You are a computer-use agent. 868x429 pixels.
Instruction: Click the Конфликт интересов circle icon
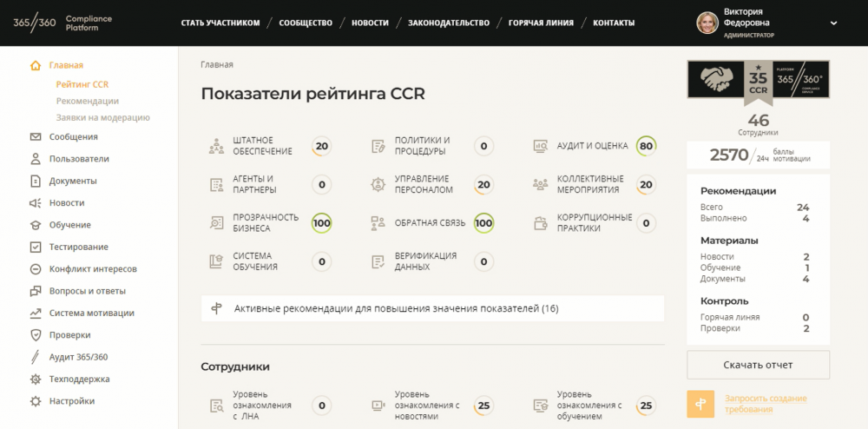tap(36, 269)
